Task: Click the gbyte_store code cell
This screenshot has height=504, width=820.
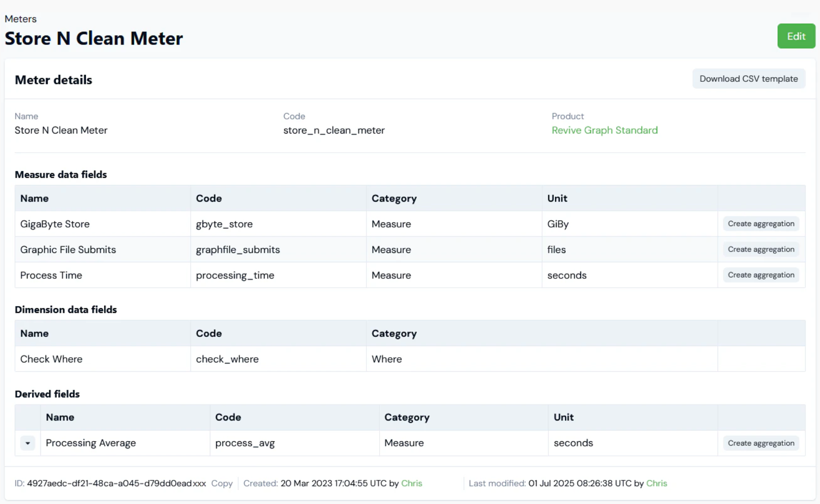Action: pyautogui.click(x=224, y=224)
